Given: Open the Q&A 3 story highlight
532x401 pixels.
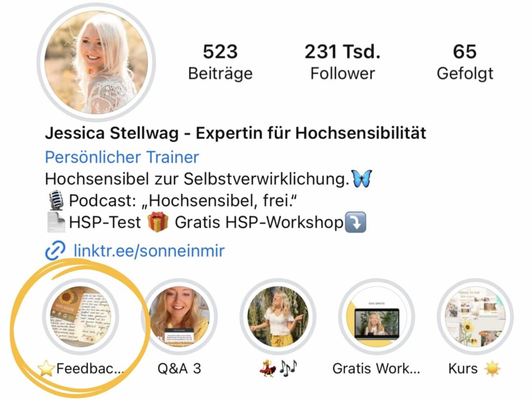Looking at the screenshot, I should [179, 316].
